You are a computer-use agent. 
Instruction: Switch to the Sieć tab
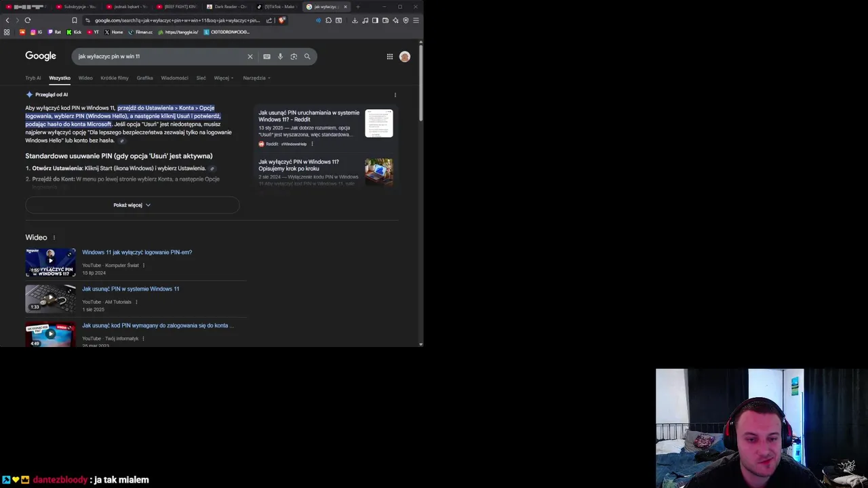(201, 78)
